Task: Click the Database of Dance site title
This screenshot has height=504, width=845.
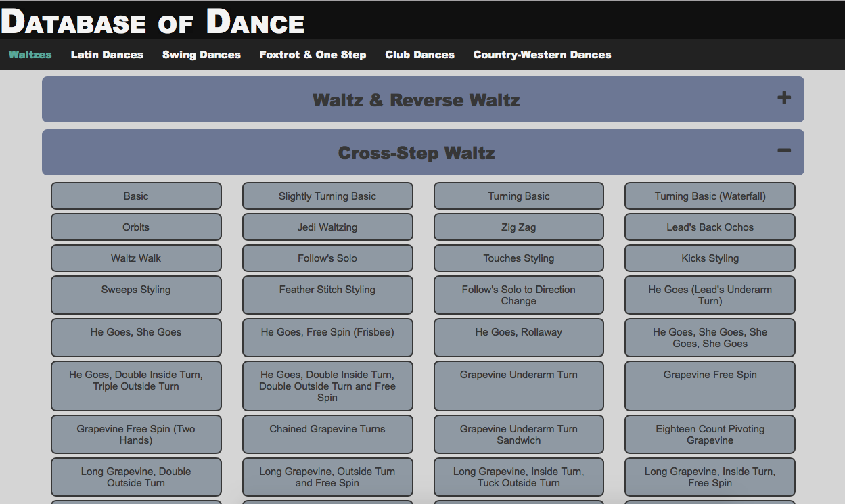Action: 153,22
